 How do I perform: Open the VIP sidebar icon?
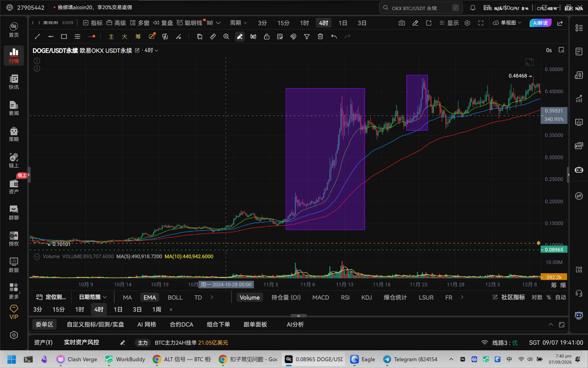[14, 312]
